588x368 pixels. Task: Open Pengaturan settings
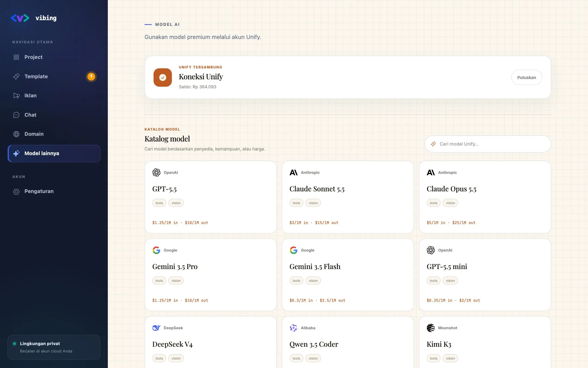[x=54, y=191]
